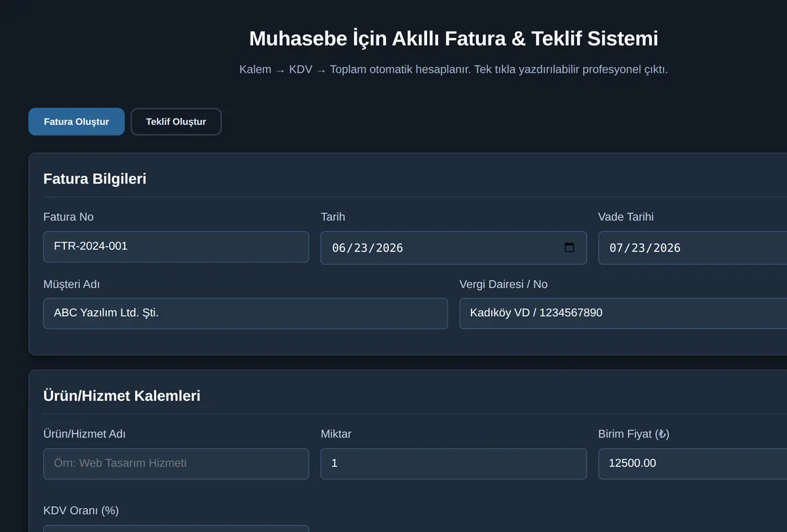Edit the Vergi Dairesi / No field
Image resolution: width=787 pixels, height=532 pixels.
pos(623,314)
